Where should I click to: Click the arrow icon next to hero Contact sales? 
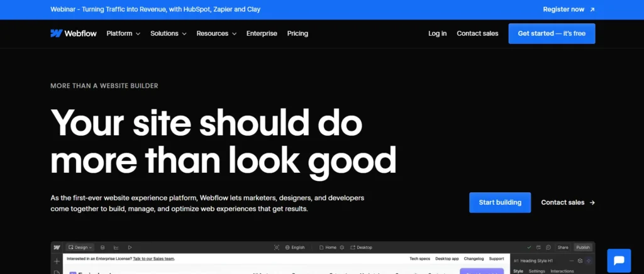click(592, 202)
